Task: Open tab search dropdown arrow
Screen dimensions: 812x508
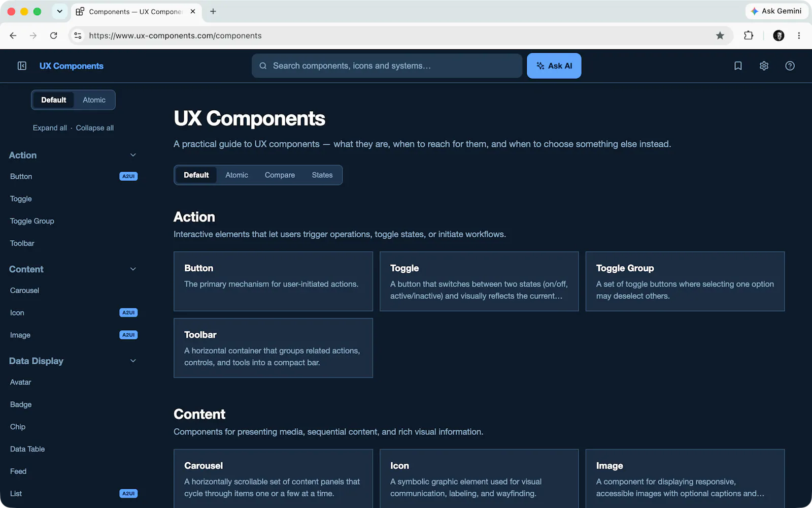Action: coord(59,11)
